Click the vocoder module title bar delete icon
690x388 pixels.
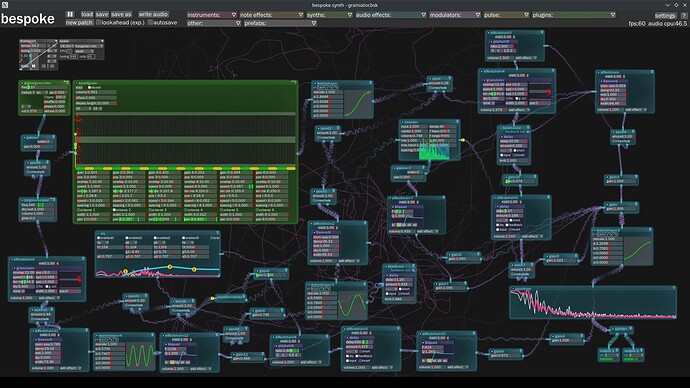[x=457, y=122]
